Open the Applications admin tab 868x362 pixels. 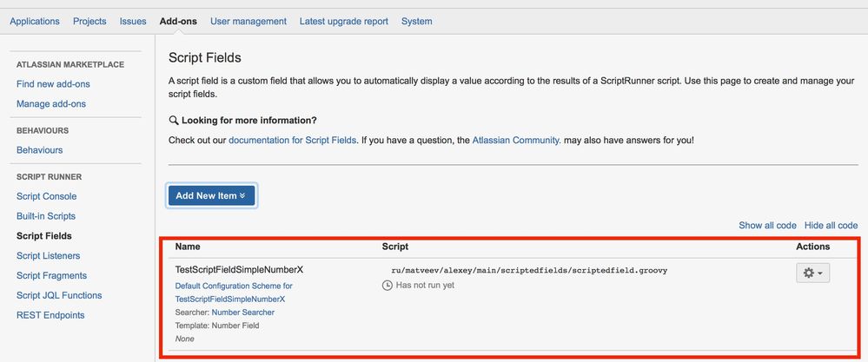pos(35,21)
